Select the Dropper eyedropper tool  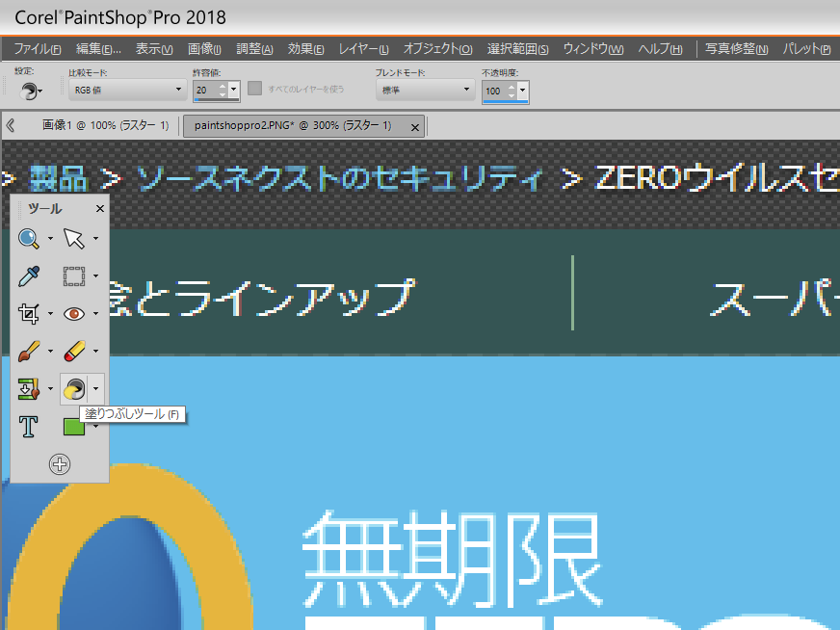[x=29, y=276]
